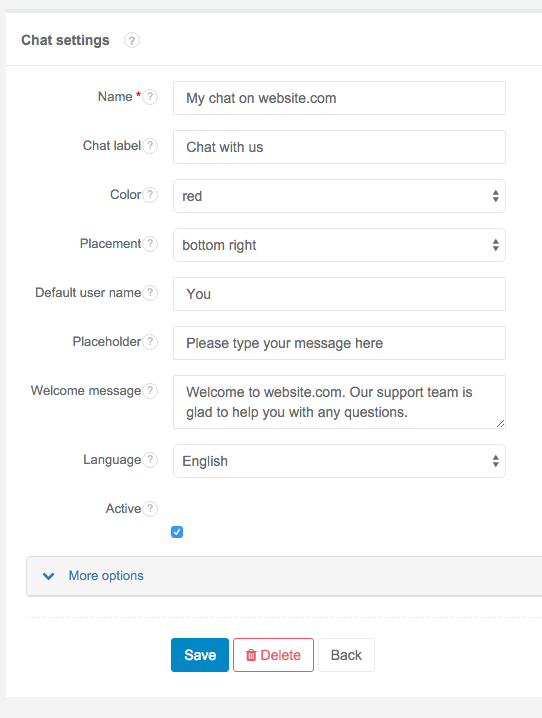This screenshot has height=718, width=542.
Task: Click the Save button
Action: pos(200,655)
